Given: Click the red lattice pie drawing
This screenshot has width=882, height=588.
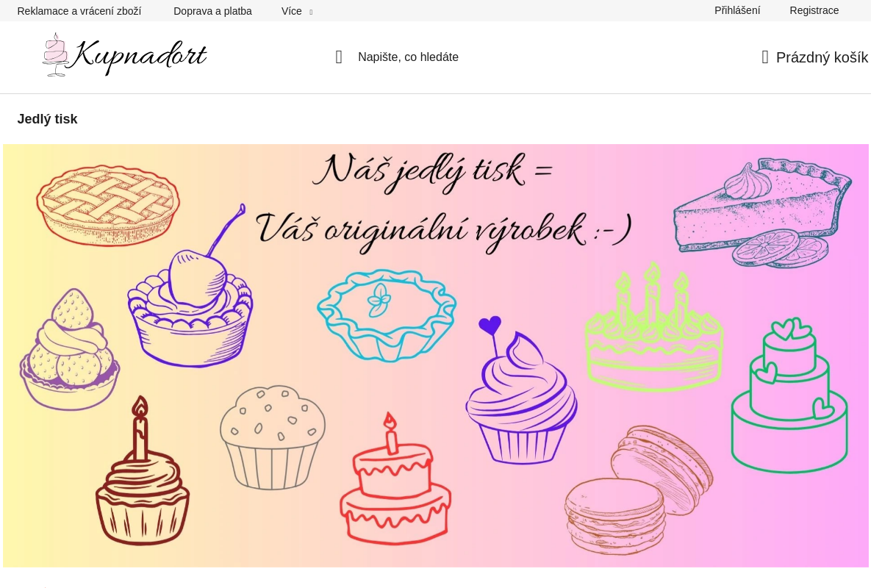Looking at the screenshot, I should 108,204.
